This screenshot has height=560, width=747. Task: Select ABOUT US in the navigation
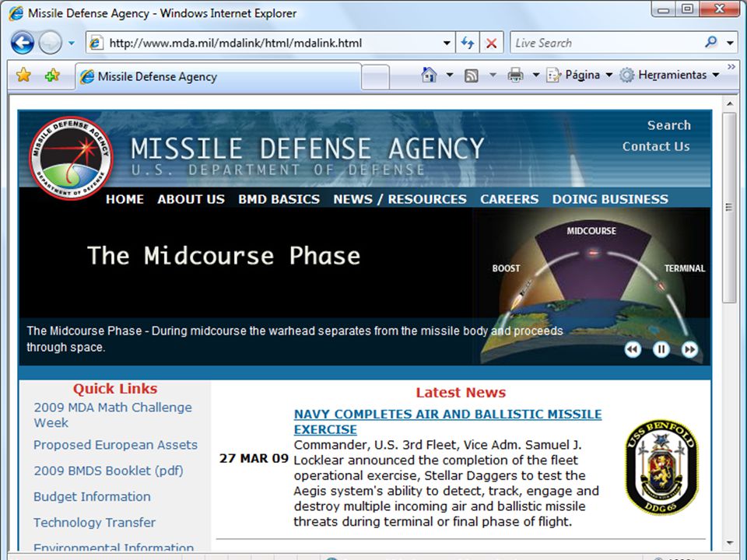191,199
